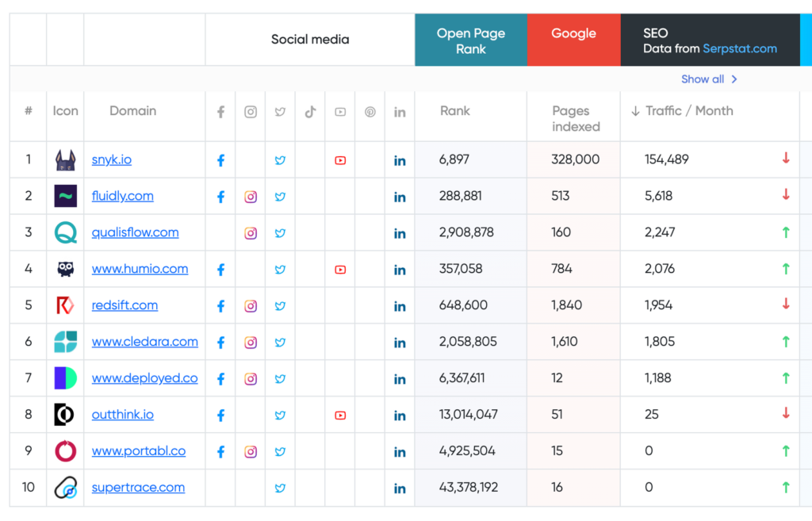Sort by Rank column header
The width and height of the screenshot is (812, 521).
point(455,111)
